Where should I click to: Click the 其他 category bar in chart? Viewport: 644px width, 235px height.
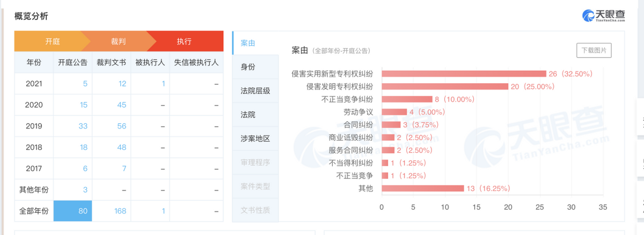point(422,188)
